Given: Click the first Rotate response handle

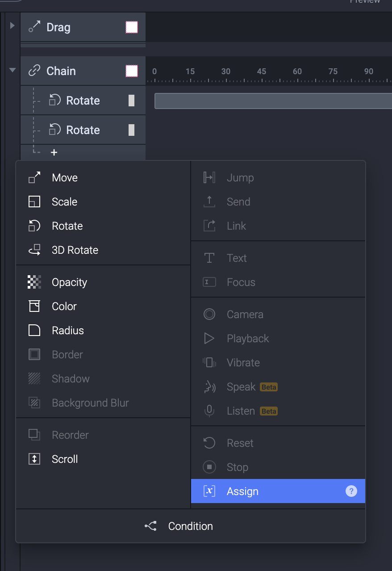Looking at the screenshot, I should point(132,101).
